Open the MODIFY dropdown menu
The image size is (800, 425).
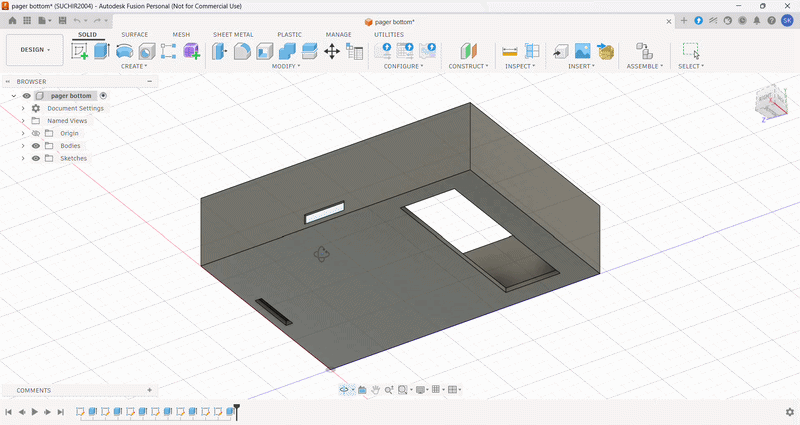tap(286, 66)
